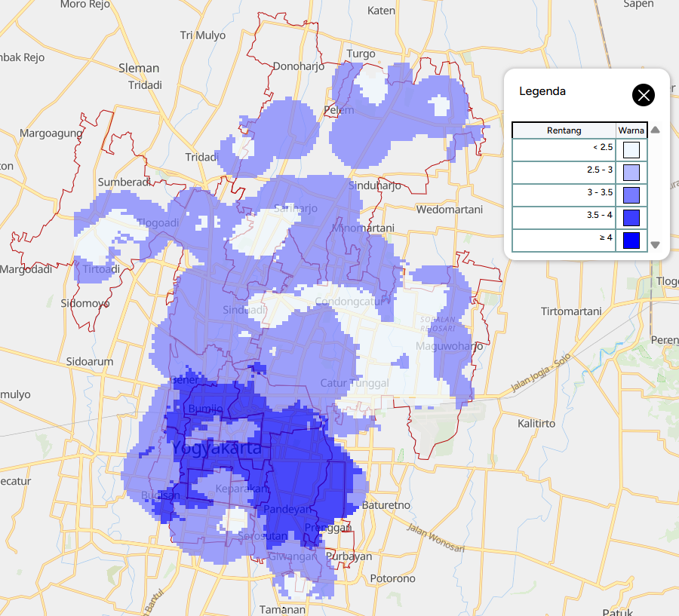Viewport: 679px width, 616px height.
Task: Click the 'Legenda' panel title
Action: tap(542, 91)
